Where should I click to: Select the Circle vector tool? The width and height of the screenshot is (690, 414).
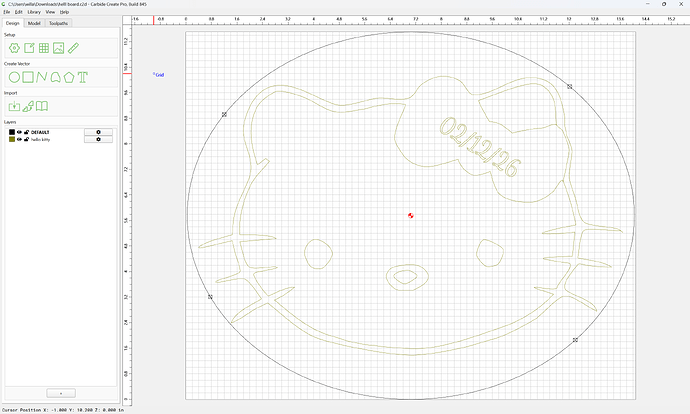tap(14, 77)
